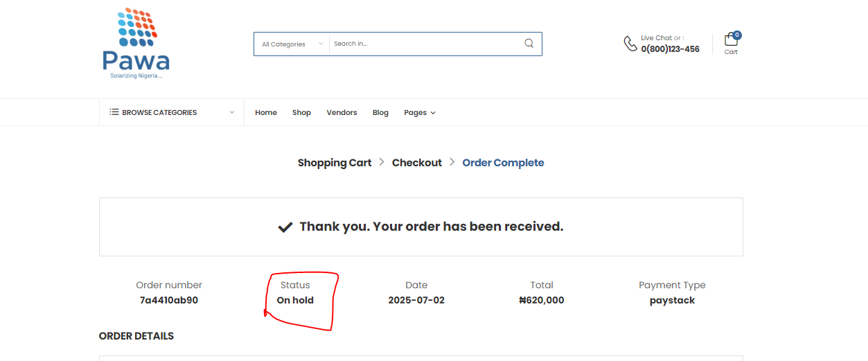Go to the Home menu item
Image resolution: width=868 pixels, height=361 pixels.
266,112
